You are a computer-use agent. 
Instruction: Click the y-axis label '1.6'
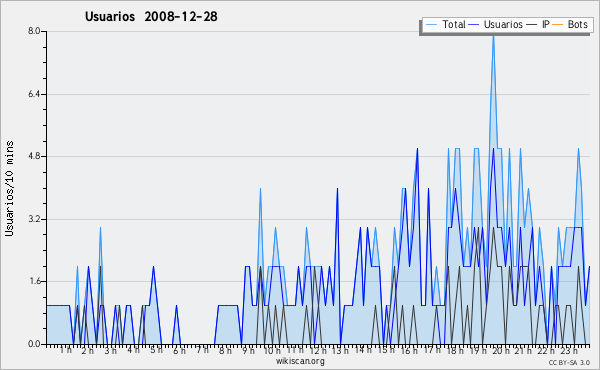point(34,281)
